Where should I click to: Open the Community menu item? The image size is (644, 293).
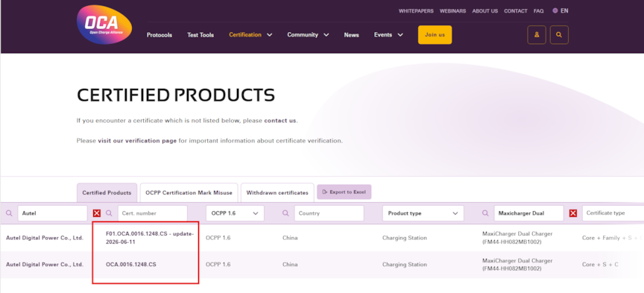pyautogui.click(x=303, y=35)
